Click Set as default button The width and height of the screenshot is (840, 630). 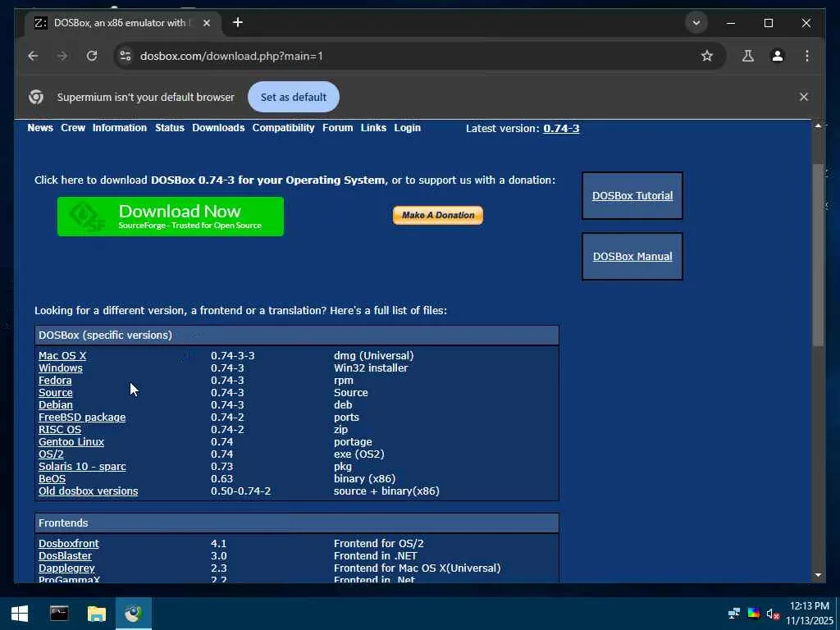[293, 97]
